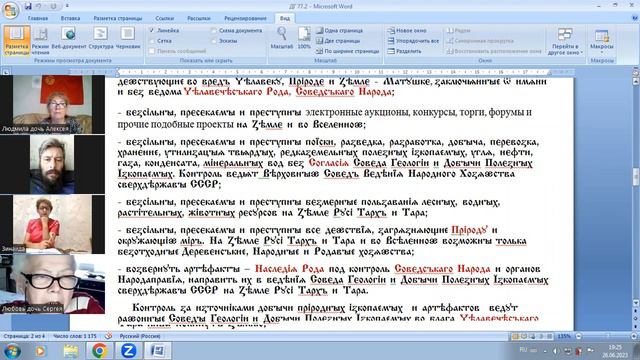Click Word taskbar button

[x=158, y=351]
